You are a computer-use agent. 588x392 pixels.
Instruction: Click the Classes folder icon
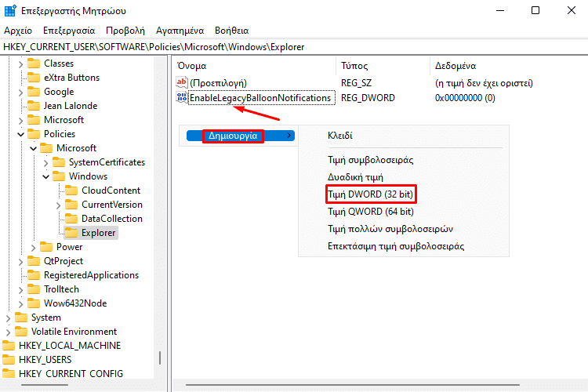pyautogui.click(x=34, y=64)
